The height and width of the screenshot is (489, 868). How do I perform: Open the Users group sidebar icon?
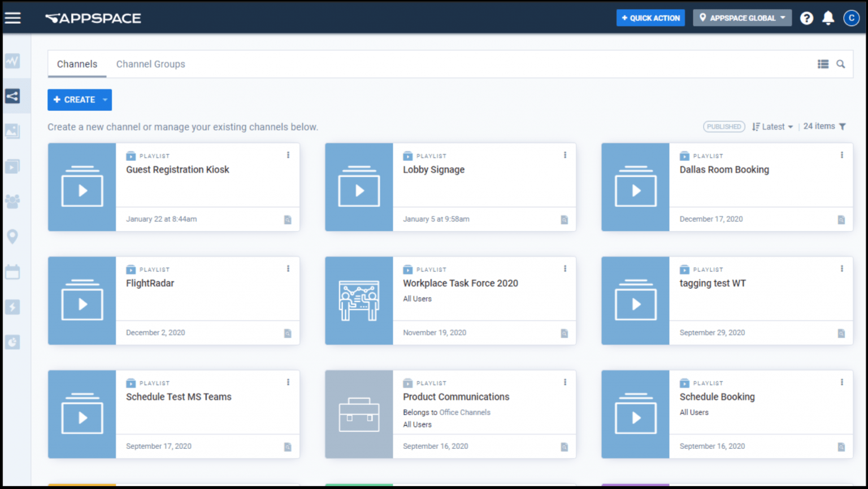click(12, 201)
